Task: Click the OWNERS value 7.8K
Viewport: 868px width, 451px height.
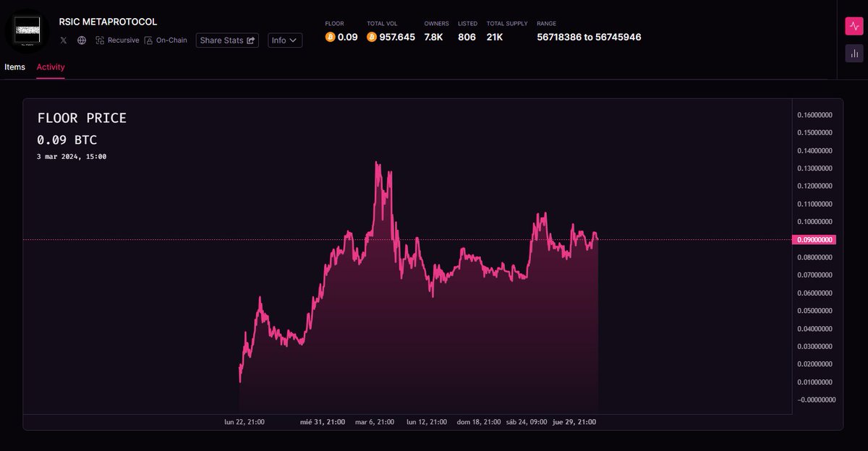Action: [433, 37]
